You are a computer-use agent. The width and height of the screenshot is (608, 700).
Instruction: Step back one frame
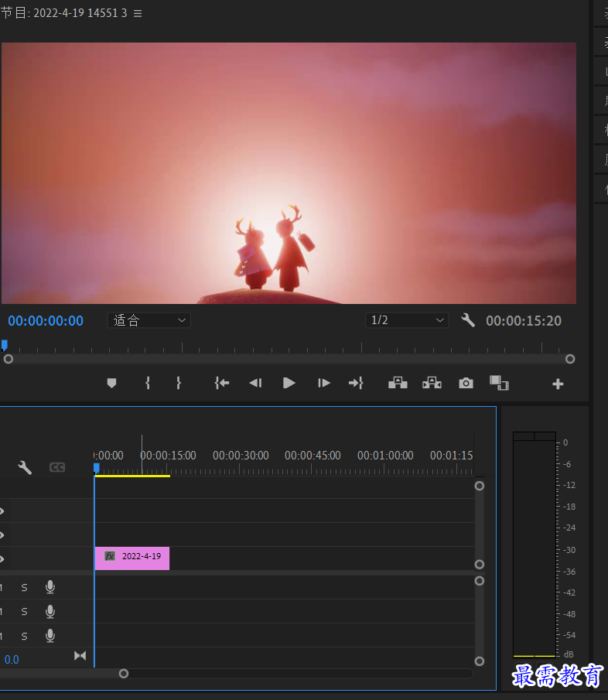pos(255,383)
